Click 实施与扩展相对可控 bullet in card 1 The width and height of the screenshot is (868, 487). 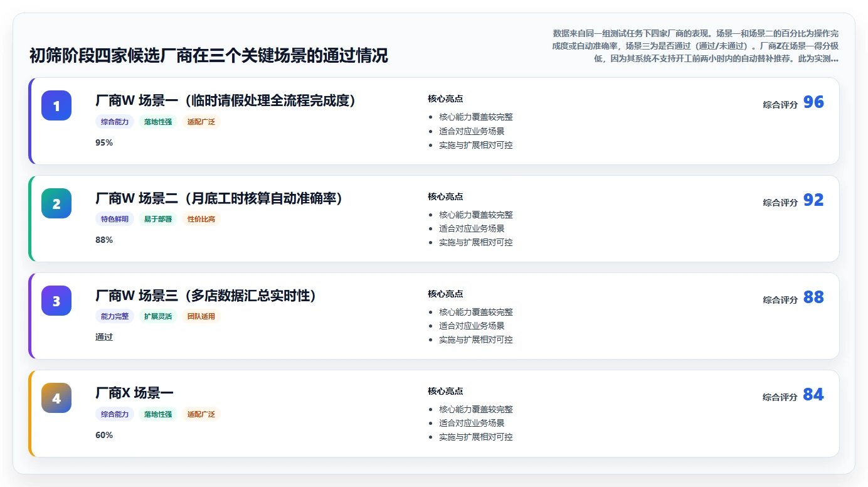click(476, 145)
